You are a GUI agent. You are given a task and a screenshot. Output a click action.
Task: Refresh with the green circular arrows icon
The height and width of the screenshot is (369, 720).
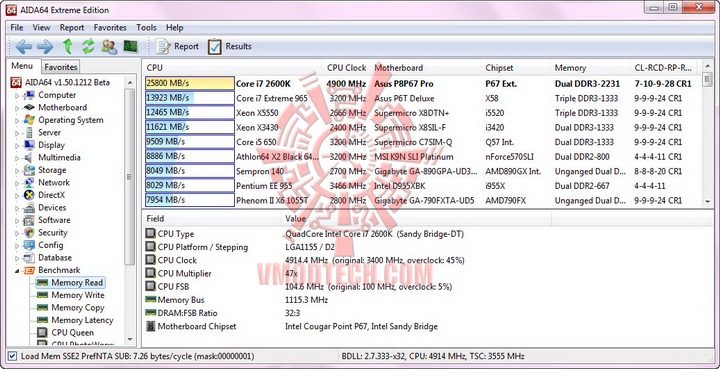[88, 46]
